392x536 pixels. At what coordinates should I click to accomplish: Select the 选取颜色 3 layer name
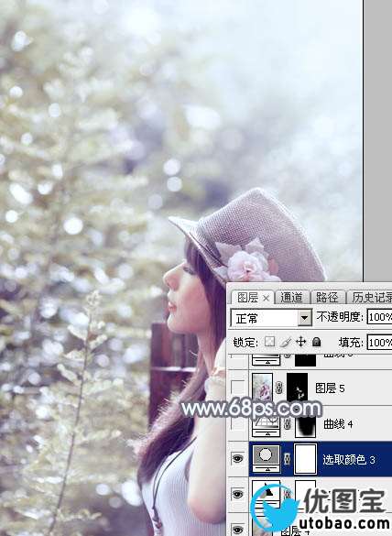[349, 460]
